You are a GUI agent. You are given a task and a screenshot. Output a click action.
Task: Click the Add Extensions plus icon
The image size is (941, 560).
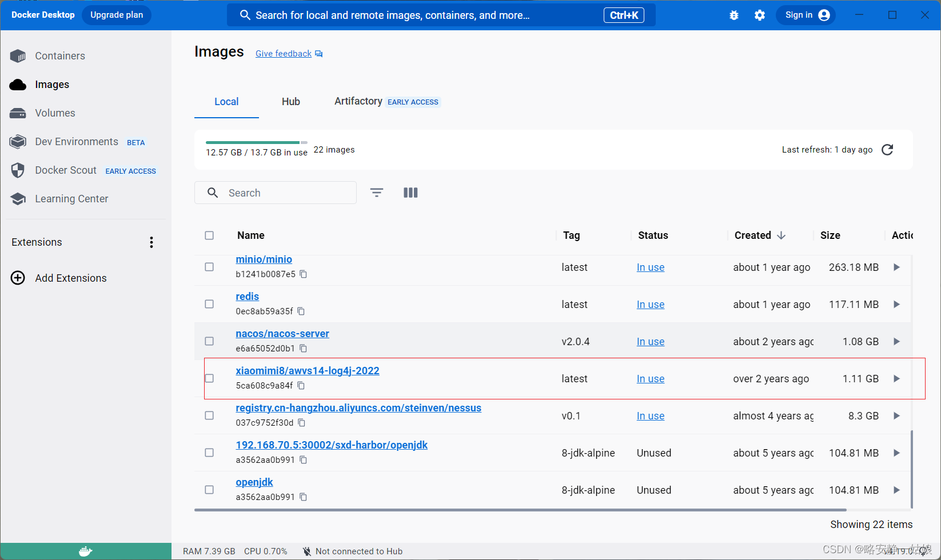(18, 278)
